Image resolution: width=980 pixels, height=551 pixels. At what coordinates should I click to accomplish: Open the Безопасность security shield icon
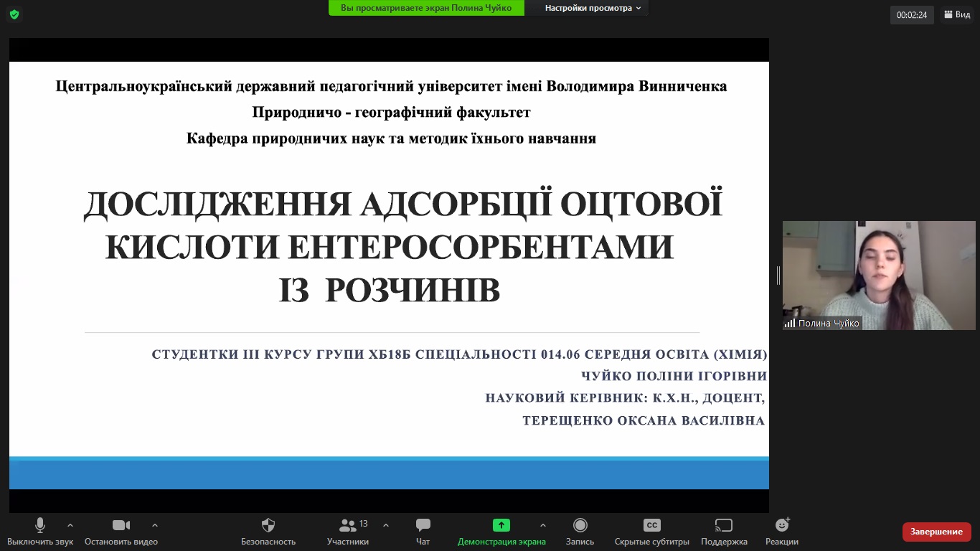[268, 526]
